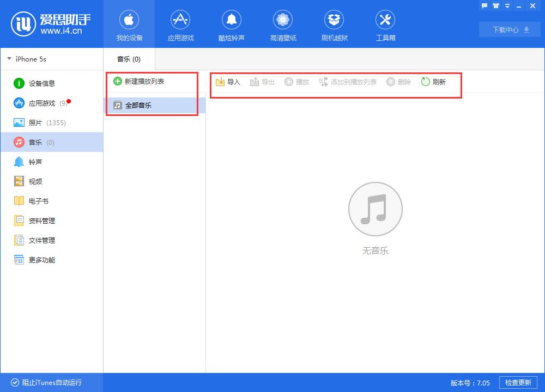Select 我的设备 (My Device) section
The width and height of the screenshot is (545, 392).
[x=129, y=24]
